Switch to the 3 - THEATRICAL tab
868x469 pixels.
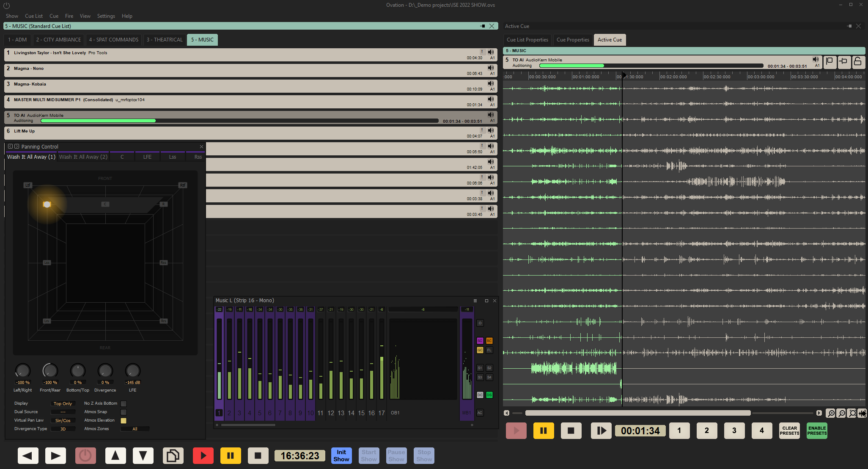tap(165, 40)
